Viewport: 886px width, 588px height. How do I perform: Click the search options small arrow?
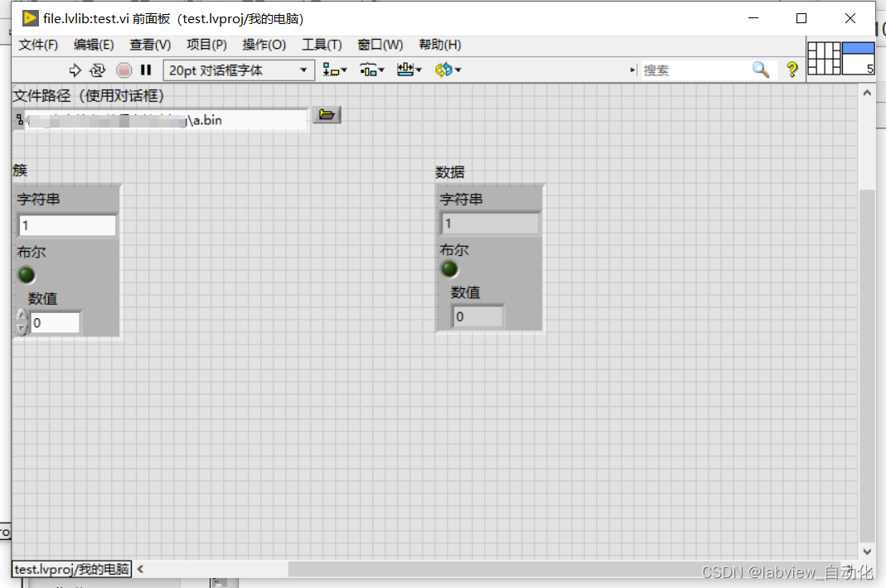(x=632, y=70)
